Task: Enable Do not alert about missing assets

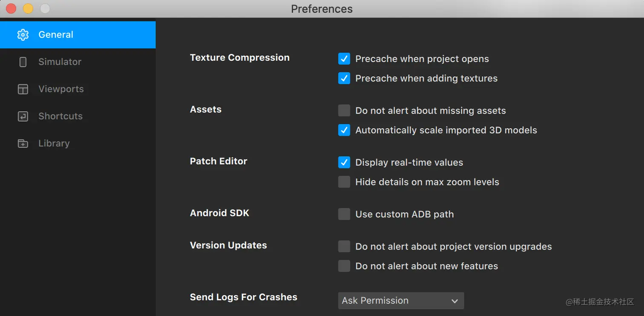Action: (x=344, y=111)
